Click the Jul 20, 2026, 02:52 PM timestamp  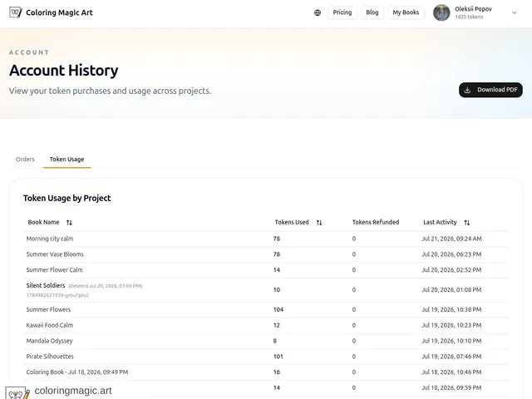coord(451,270)
